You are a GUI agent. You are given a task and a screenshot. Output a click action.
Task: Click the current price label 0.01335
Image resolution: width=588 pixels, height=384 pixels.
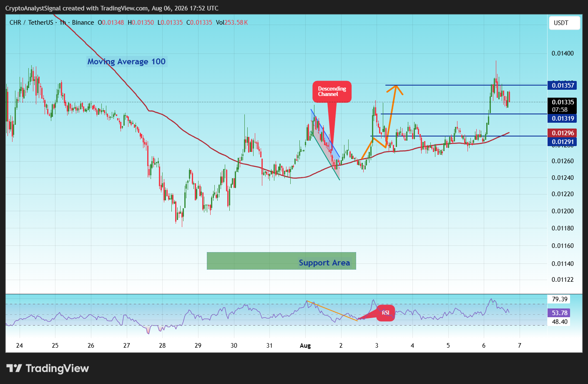click(563, 102)
